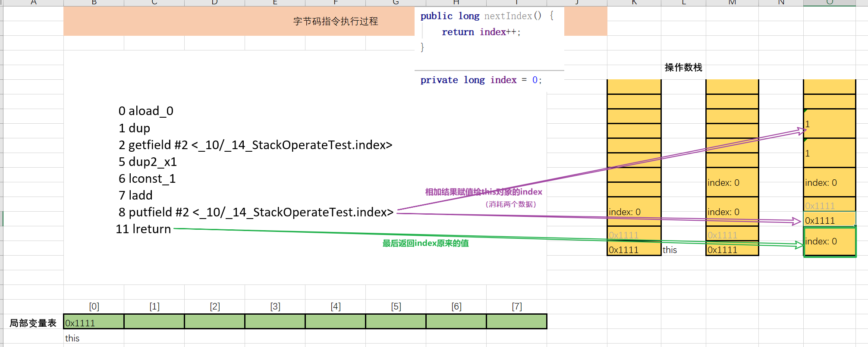Select black '0x1111' cell in column K stack
The image size is (868, 347).
634,248
